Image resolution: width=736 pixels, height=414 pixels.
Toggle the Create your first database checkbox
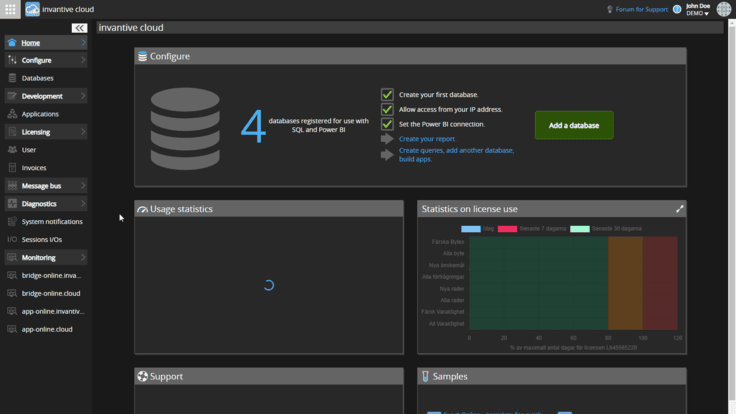pyautogui.click(x=387, y=94)
